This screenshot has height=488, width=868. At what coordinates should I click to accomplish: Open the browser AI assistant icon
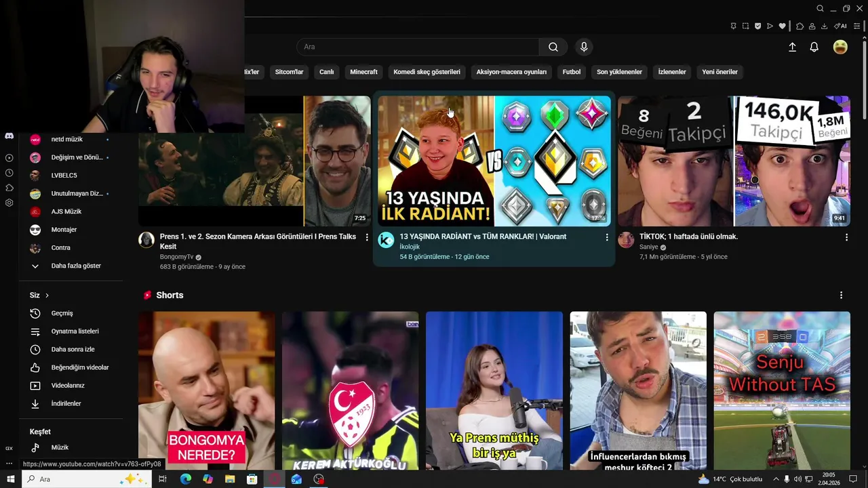(840, 26)
